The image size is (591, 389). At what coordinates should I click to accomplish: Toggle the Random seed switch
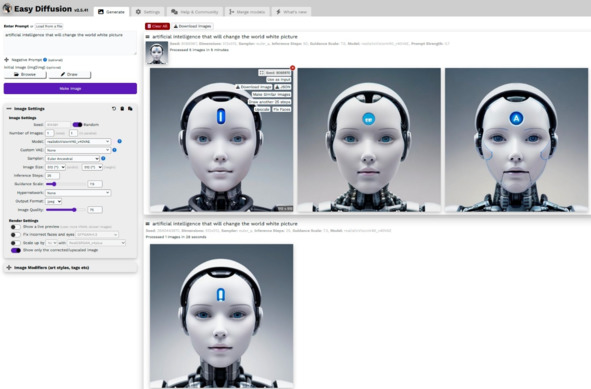[x=77, y=124]
